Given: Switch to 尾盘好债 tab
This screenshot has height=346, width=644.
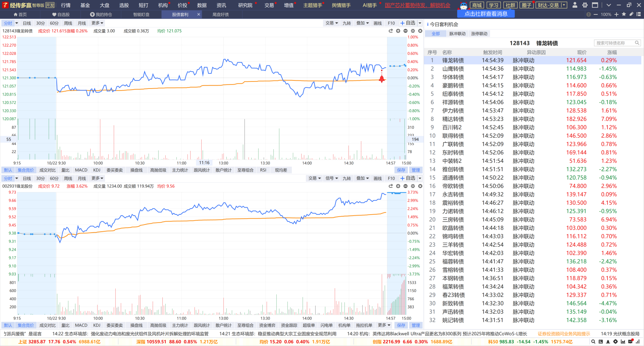Looking at the screenshot, I should (x=221, y=14).
